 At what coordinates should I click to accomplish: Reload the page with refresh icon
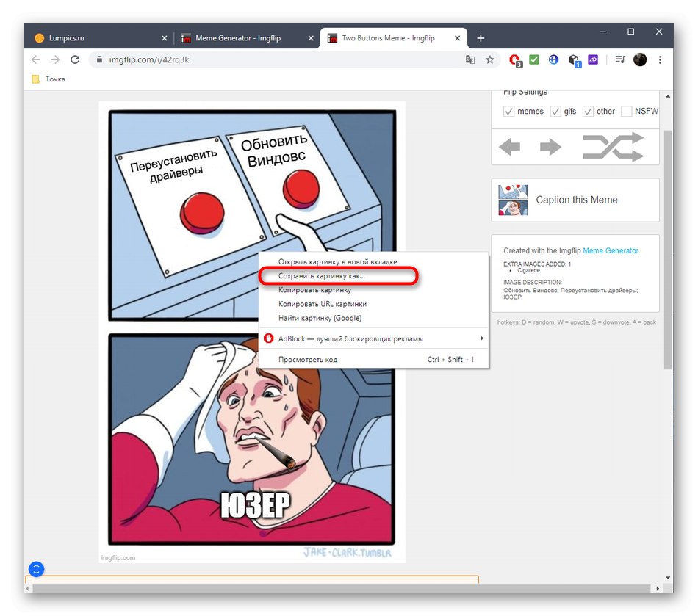(75, 59)
